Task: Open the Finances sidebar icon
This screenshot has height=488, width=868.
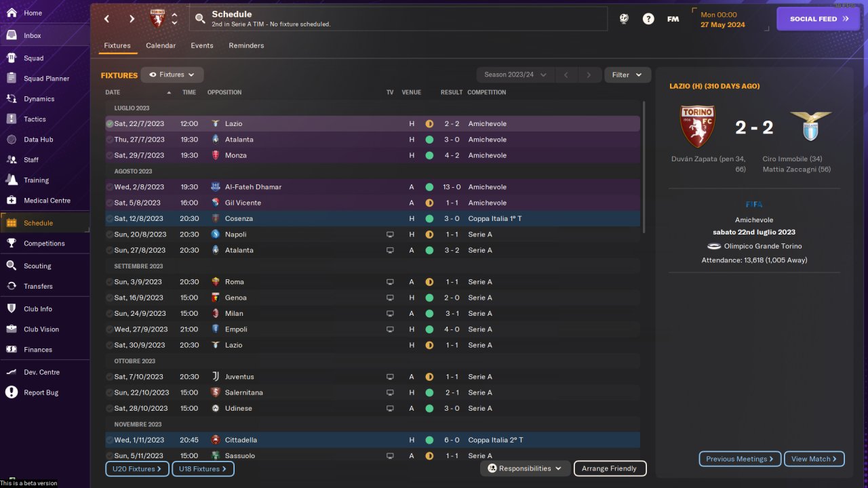Action: tap(12, 350)
